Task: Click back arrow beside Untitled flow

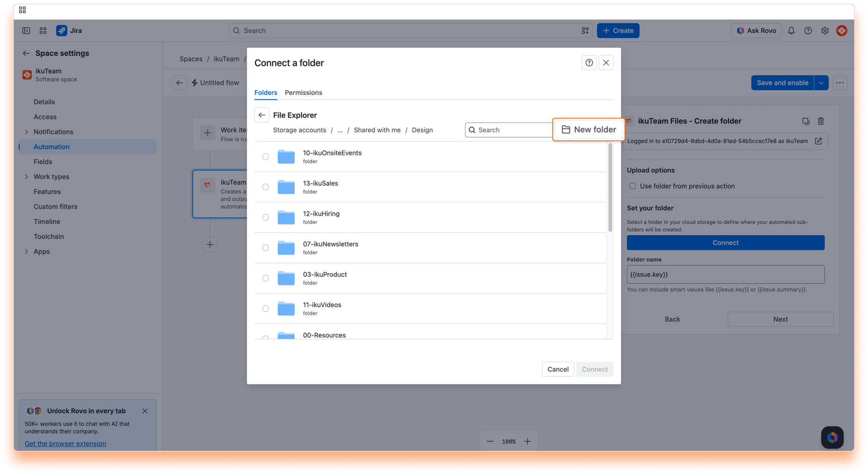Action: point(180,83)
